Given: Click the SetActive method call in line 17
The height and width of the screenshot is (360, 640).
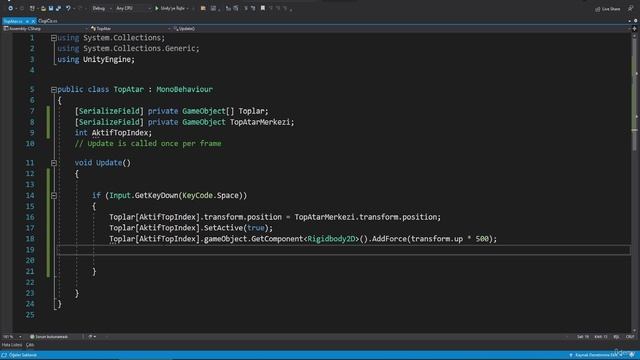Looking at the screenshot, I should tap(223, 228).
